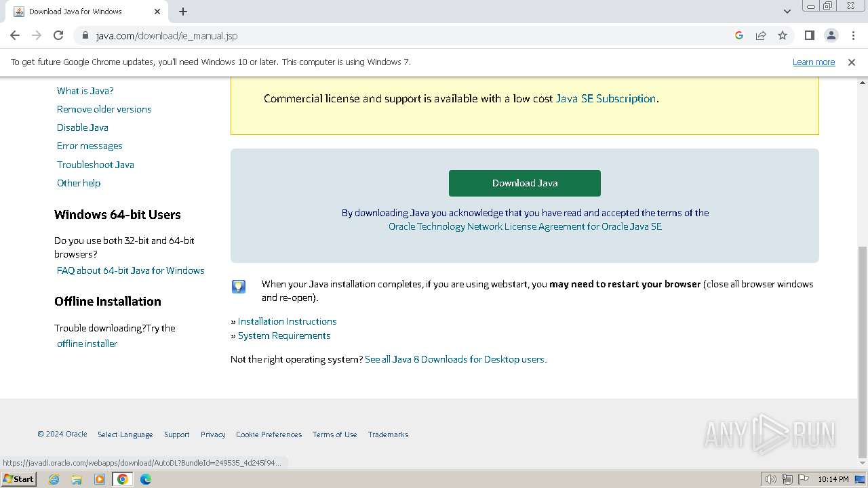See all Java 8 Downloads for Desktop users
Viewport: 868px width, 488px height.
tap(456, 359)
